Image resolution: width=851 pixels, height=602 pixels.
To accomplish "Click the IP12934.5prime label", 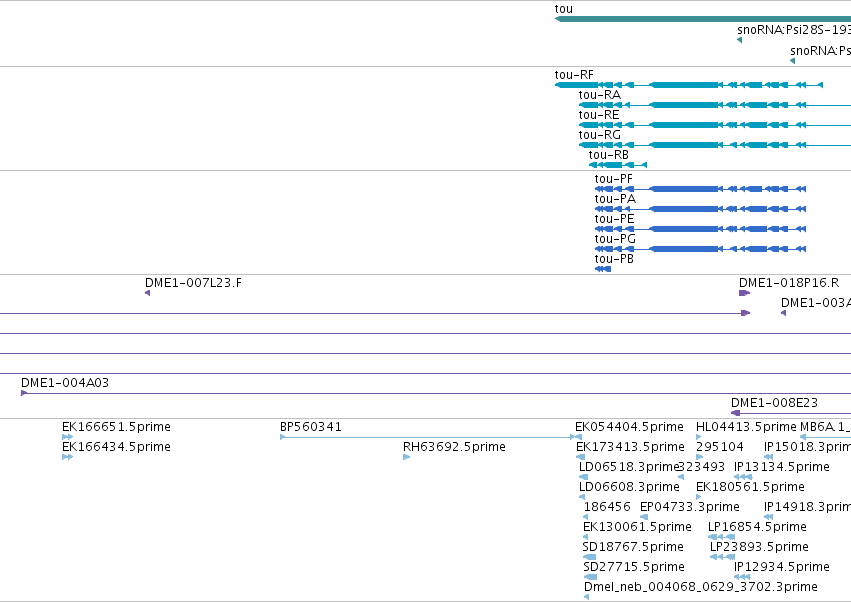I will pyautogui.click(x=782, y=567).
